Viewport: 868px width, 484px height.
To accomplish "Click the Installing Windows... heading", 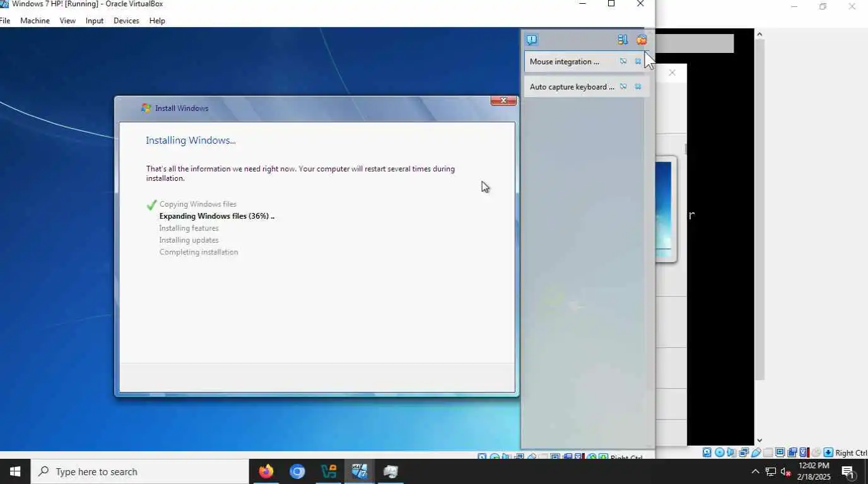I will 191,141.
